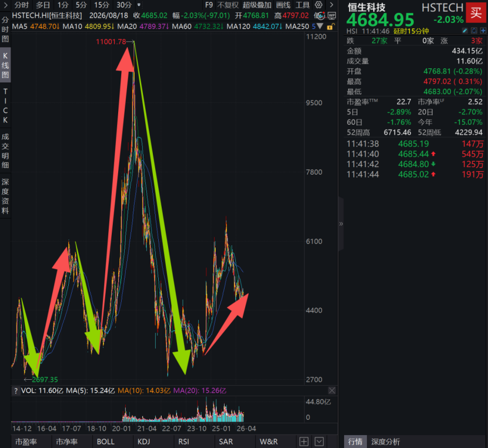Select 分时图 in the left sidebar
The image size is (488, 448).
click(x=5, y=29)
